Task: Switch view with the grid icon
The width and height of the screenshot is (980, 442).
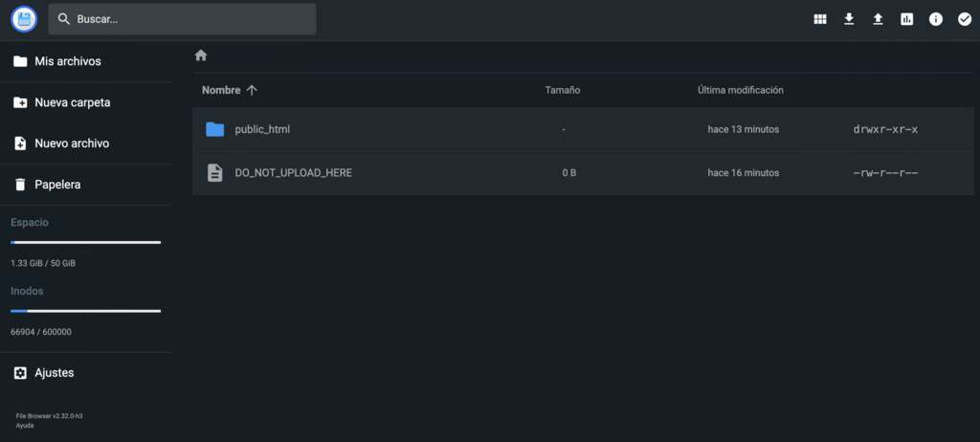Action: 820,19
